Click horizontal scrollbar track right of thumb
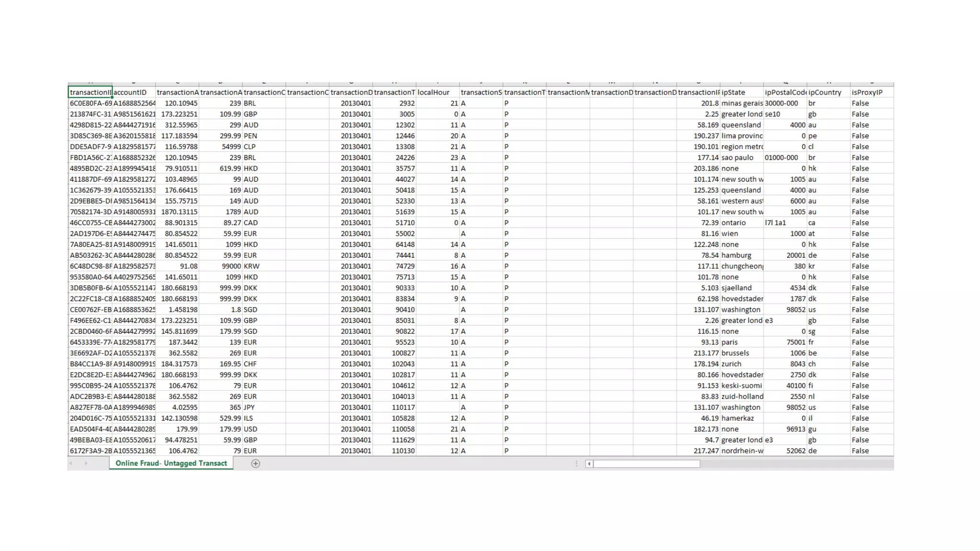 794,463
